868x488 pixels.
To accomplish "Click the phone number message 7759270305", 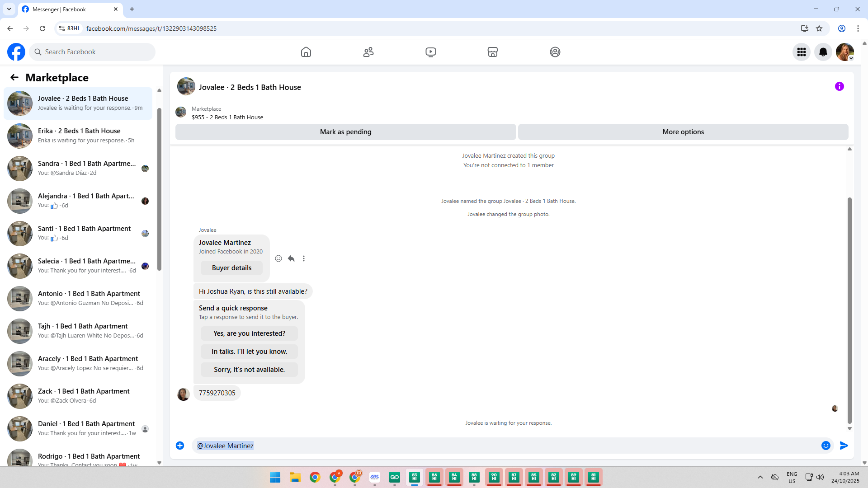I will pos(217,393).
